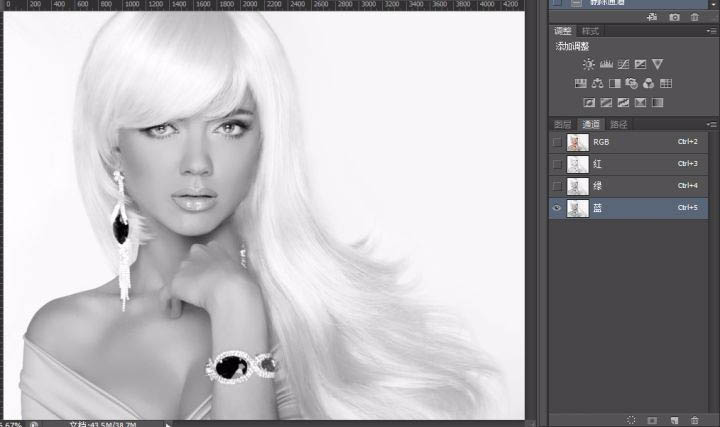Save selection as channel
Screen dimensions: 720x427
(652, 420)
